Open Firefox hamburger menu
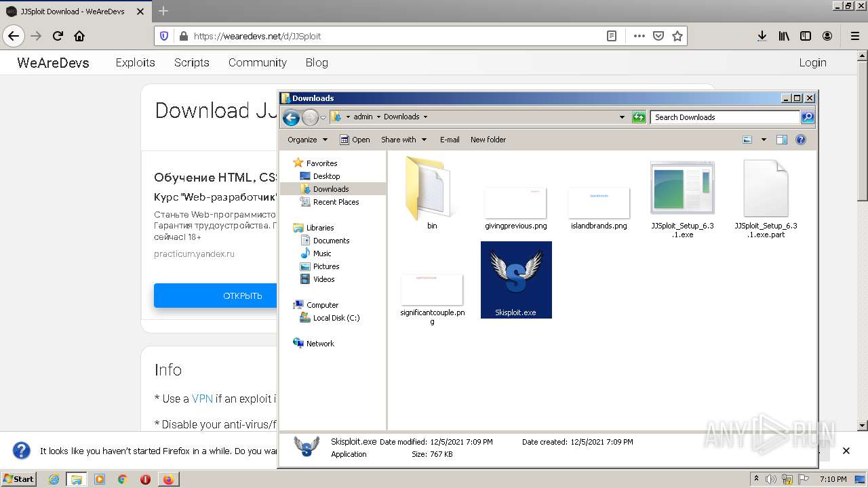Viewport: 868px width, 488px height. tap(854, 36)
